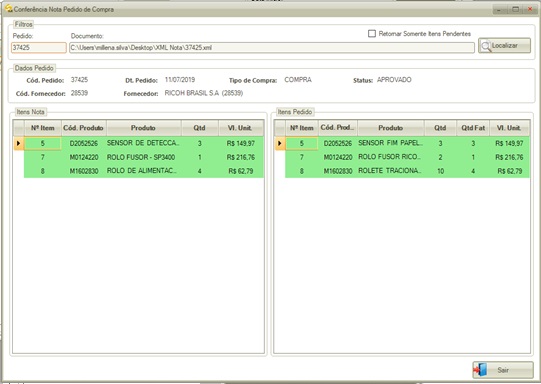The height and width of the screenshot is (384, 541).
Task: Click R$ 216,76 value in Itens Pedido
Action: click(509, 157)
